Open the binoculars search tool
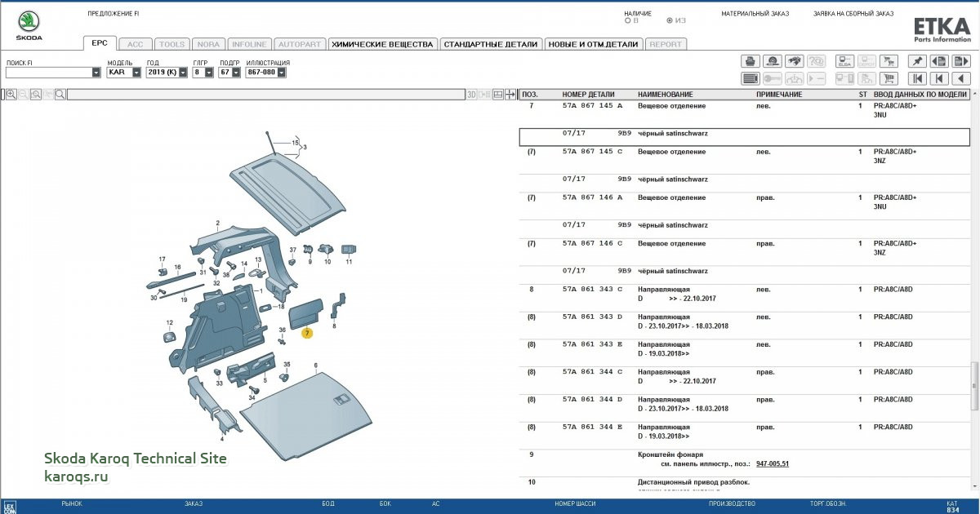 coord(794,61)
